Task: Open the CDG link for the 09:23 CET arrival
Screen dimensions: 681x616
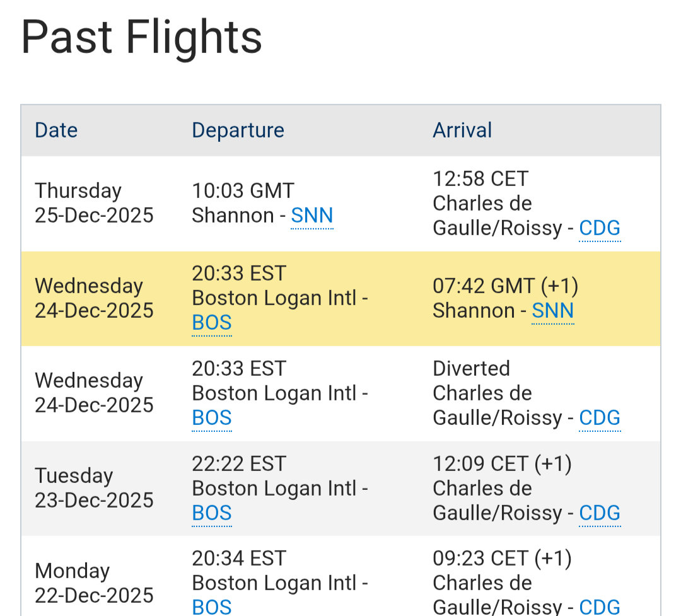Action: pyautogui.click(x=600, y=607)
